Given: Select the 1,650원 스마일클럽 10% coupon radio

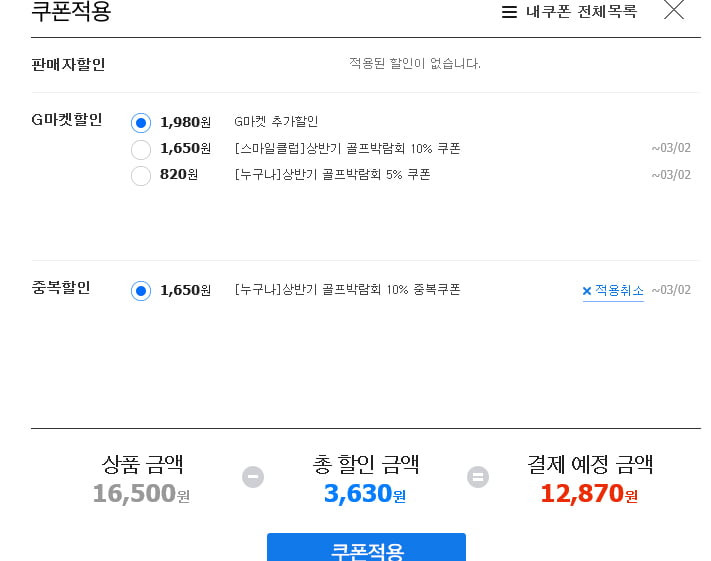Looking at the screenshot, I should click(x=141, y=149).
